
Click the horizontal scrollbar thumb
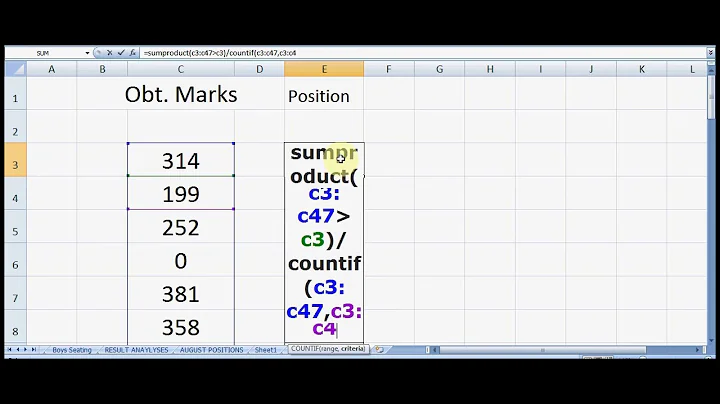click(542, 350)
